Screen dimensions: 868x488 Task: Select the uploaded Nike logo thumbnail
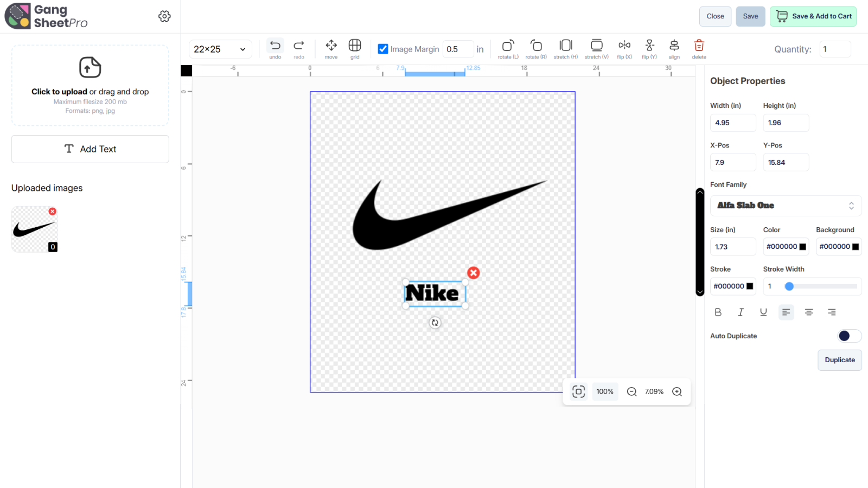click(x=34, y=229)
